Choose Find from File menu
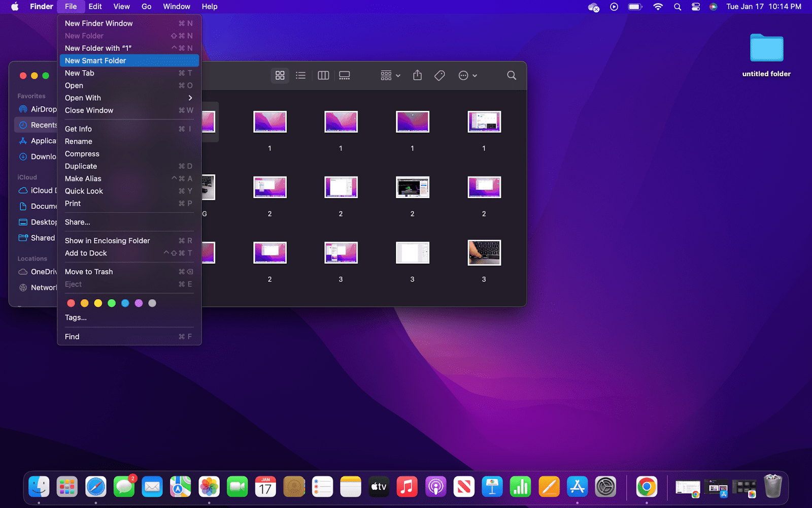 (x=129, y=337)
